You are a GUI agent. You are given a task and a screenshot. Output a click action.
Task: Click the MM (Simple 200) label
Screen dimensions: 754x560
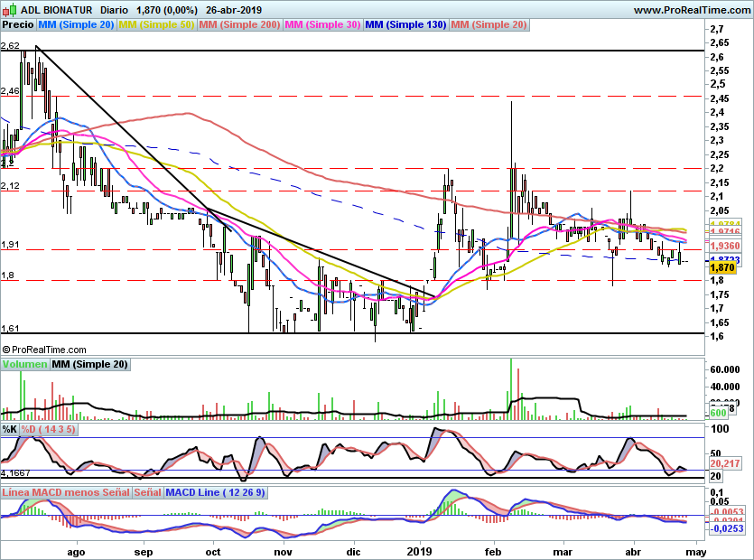coord(239,24)
